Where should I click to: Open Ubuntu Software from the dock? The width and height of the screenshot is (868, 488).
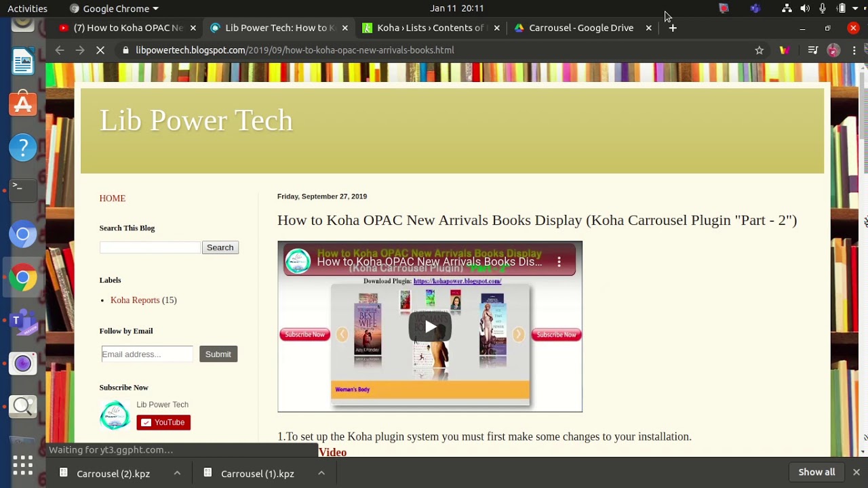pyautogui.click(x=22, y=104)
